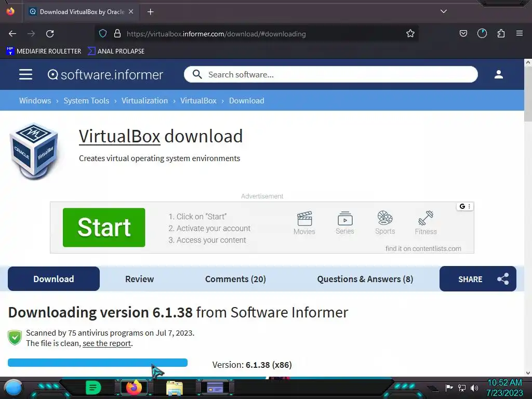This screenshot has height=399, width=532.
Task: Click the VirtualBox cube logo image
Action: [x=34, y=151]
